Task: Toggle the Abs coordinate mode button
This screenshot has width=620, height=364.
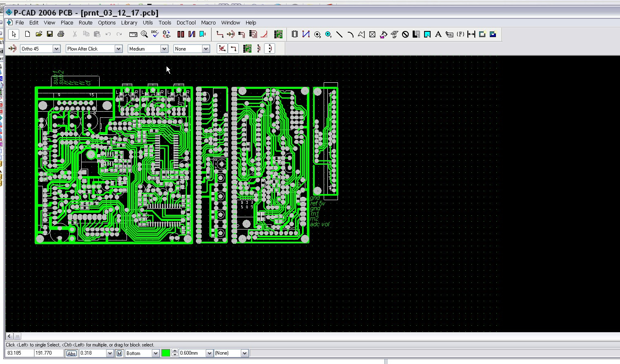Action: click(x=71, y=353)
